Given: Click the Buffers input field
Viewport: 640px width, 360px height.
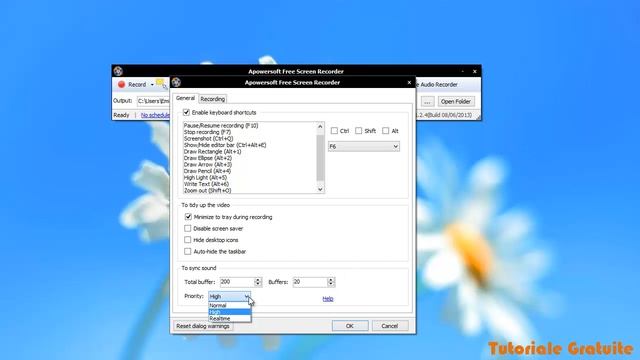Looking at the screenshot, I should point(310,282).
